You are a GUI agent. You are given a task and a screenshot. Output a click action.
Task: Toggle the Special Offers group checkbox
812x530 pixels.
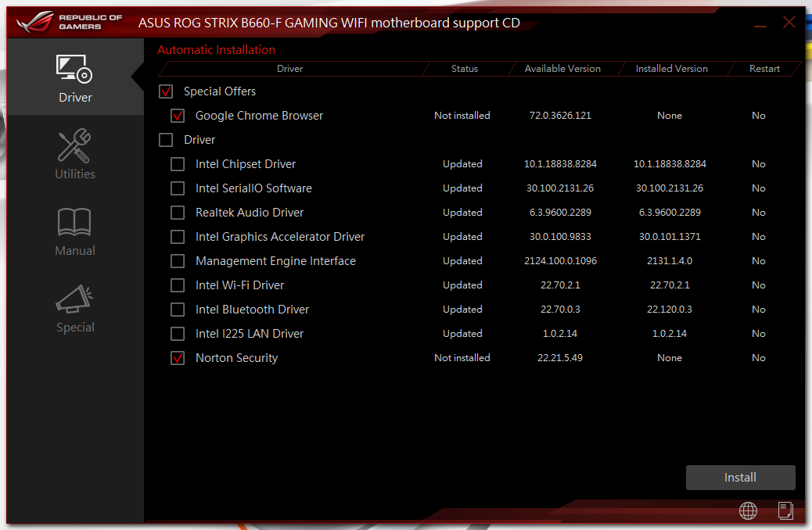click(x=166, y=91)
